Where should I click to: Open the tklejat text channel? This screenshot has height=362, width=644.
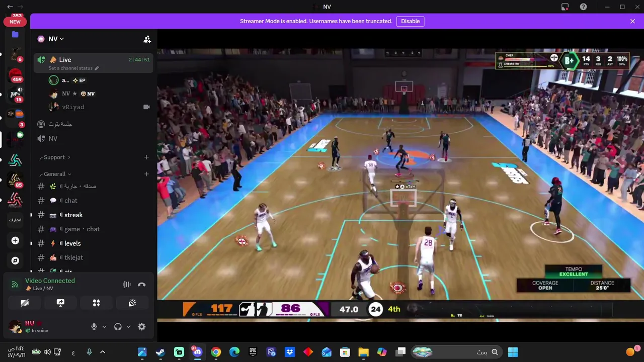click(93, 257)
